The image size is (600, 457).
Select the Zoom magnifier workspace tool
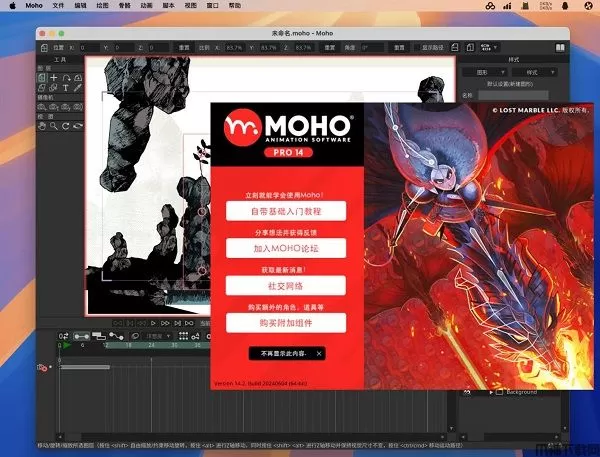pyautogui.click(x=53, y=126)
